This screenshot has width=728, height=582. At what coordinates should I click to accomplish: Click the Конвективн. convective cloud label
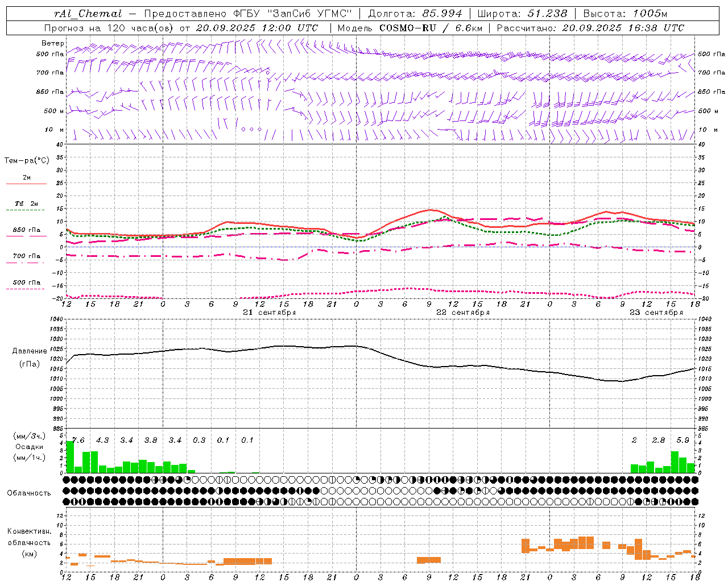pyautogui.click(x=30, y=532)
